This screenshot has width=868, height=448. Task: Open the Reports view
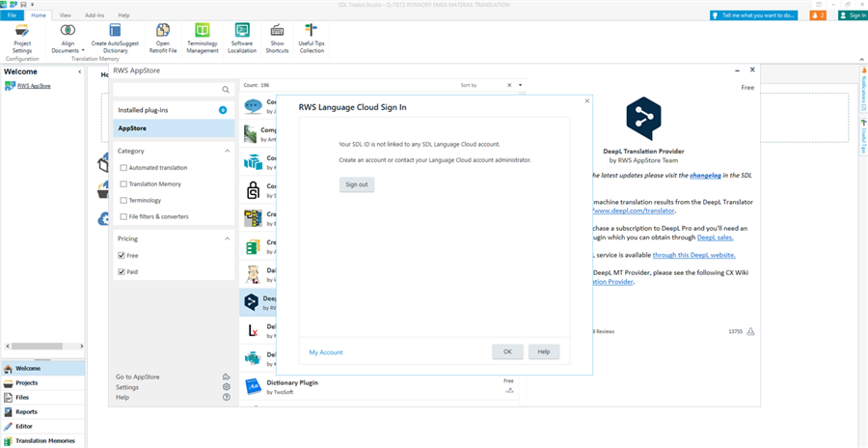click(x=42, y=412)
